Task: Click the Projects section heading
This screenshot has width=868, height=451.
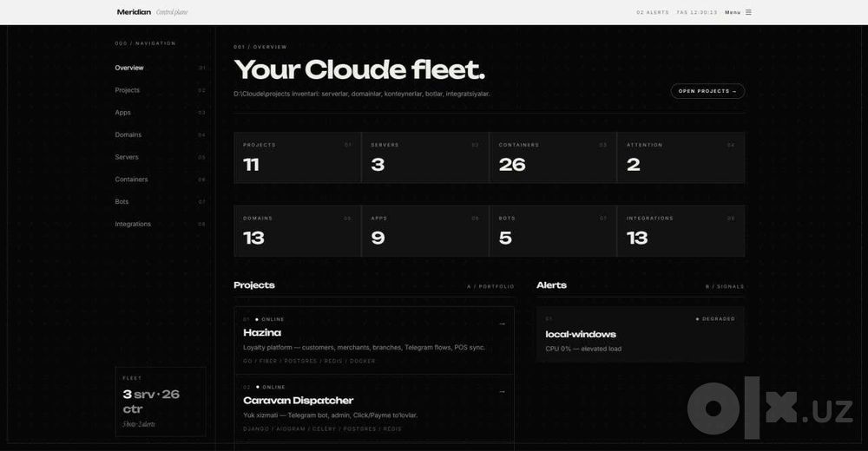Action: point(254,285)
